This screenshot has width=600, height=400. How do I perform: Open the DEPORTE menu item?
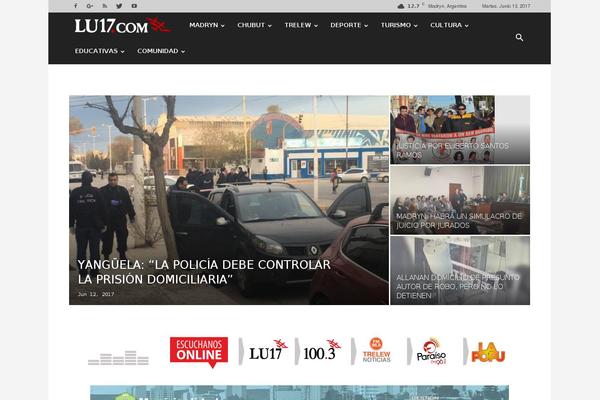tap(346, 25)
